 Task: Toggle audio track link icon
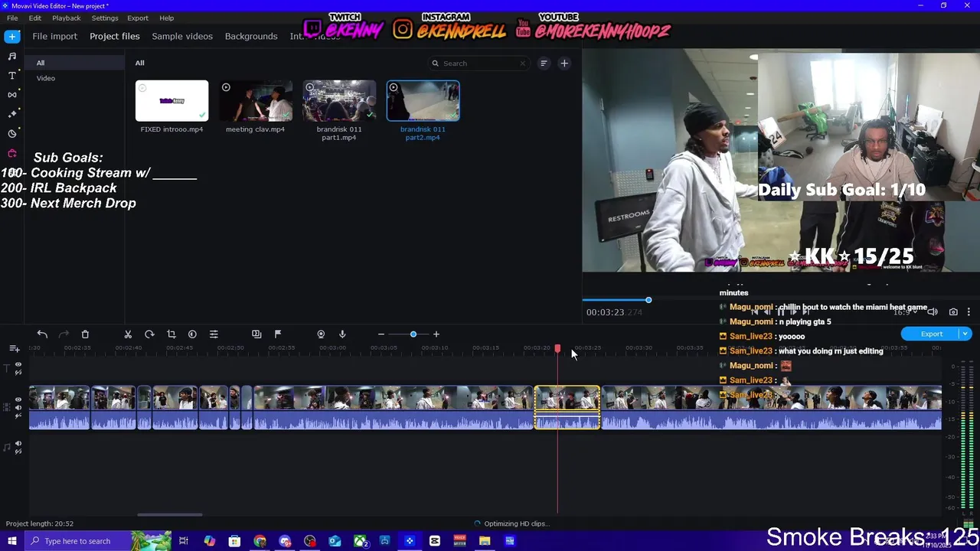(x=18, y=451)
